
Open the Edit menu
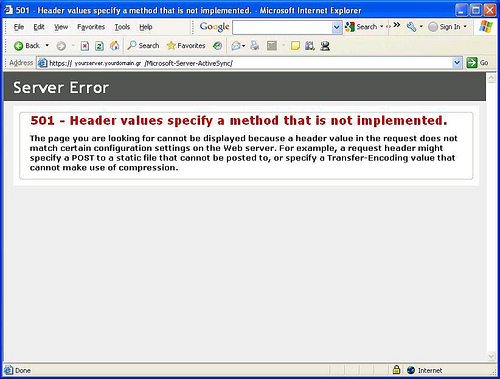[39, 27]
